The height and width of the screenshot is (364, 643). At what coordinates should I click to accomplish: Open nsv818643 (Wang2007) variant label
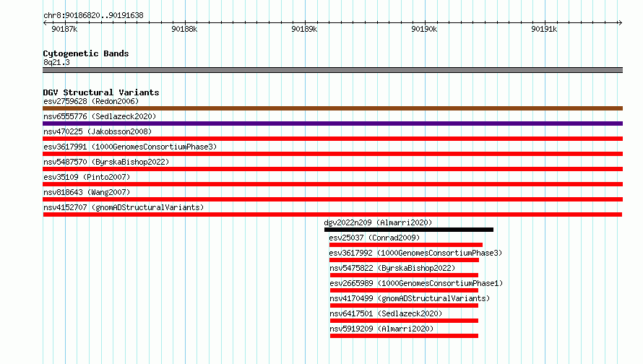[87, 192]
